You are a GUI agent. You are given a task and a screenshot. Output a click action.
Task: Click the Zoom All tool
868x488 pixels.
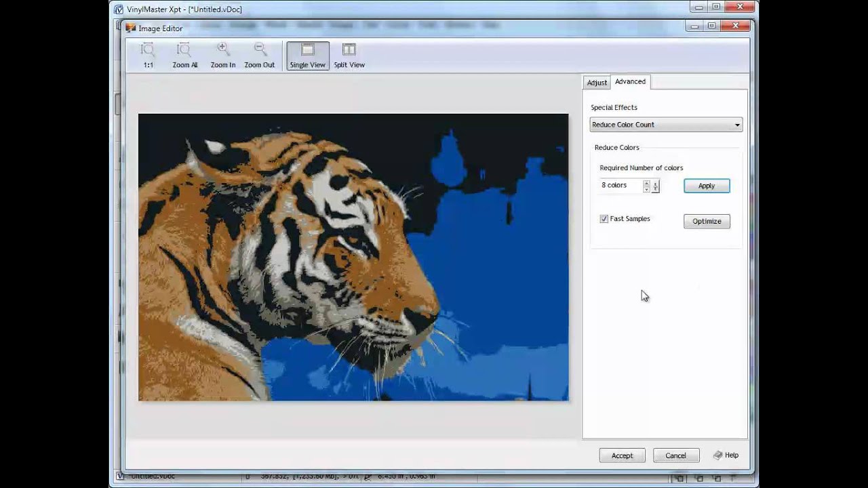coord(184,56)
